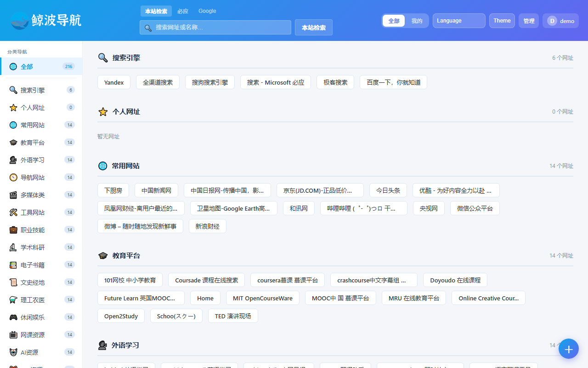Open the 今日头条 link
This screenshot has height=368, width=588.
pyautogui.click(x=388, y=190)
